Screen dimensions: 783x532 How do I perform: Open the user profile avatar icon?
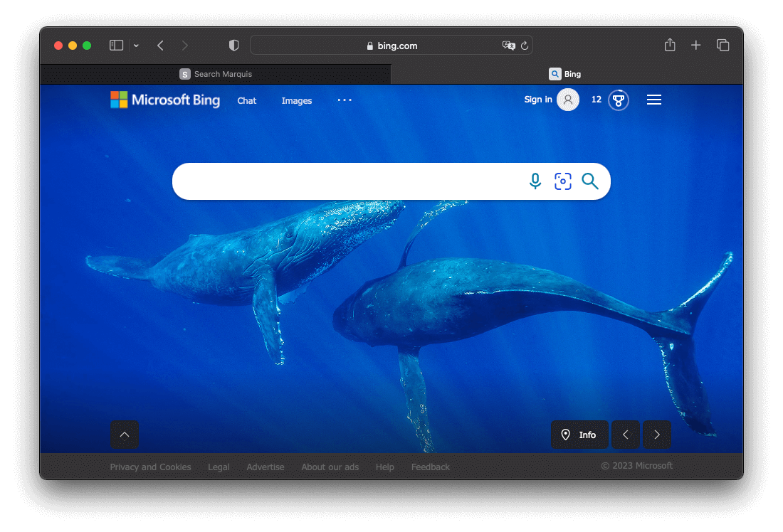(x=567, y=100)
